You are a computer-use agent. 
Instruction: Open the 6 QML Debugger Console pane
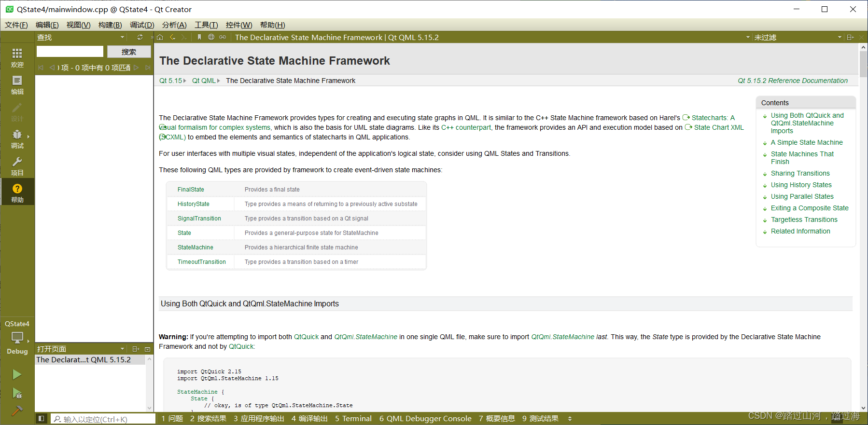[x=425, y=419]
